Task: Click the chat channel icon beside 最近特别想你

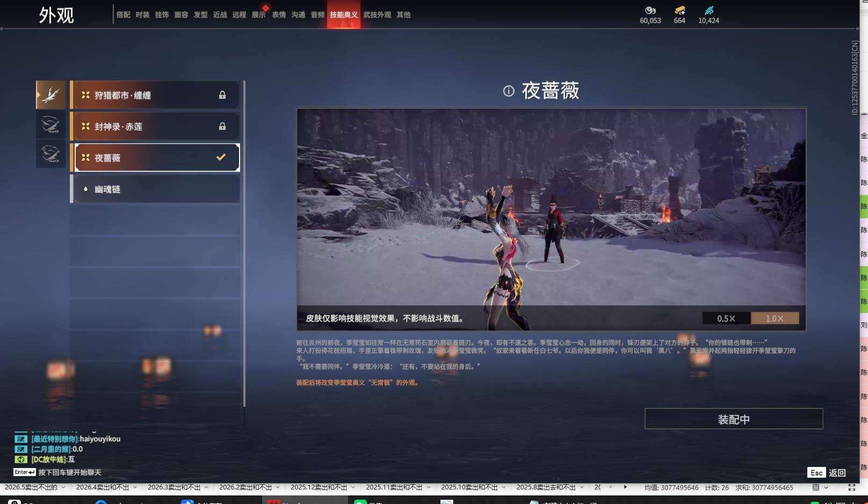Action: 21,439
